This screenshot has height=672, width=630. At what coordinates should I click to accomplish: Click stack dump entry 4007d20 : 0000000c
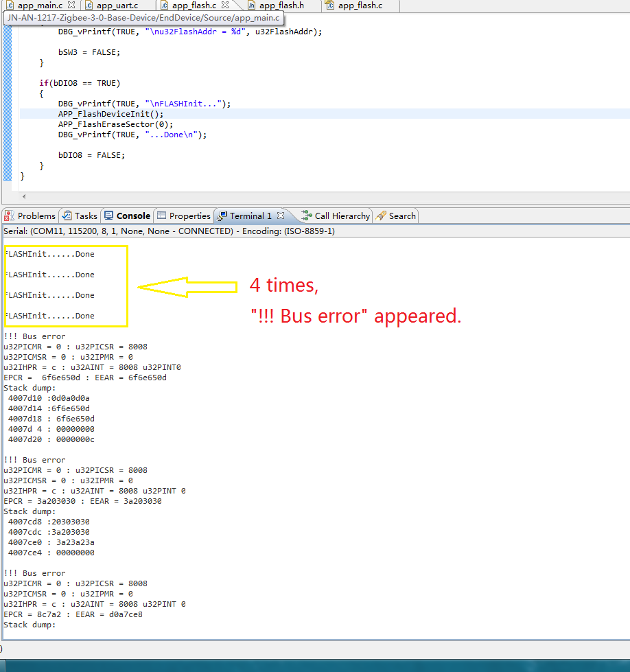click(51, 439)
